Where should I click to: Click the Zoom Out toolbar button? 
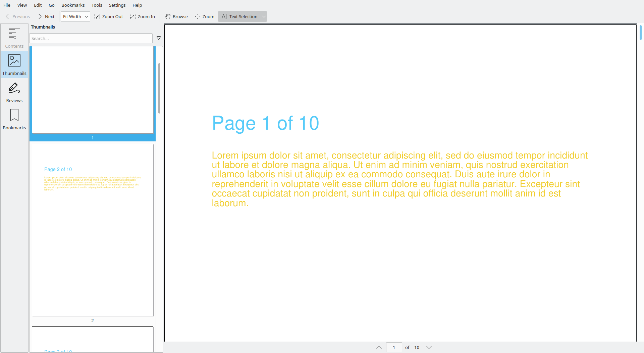tap(109, 16)
